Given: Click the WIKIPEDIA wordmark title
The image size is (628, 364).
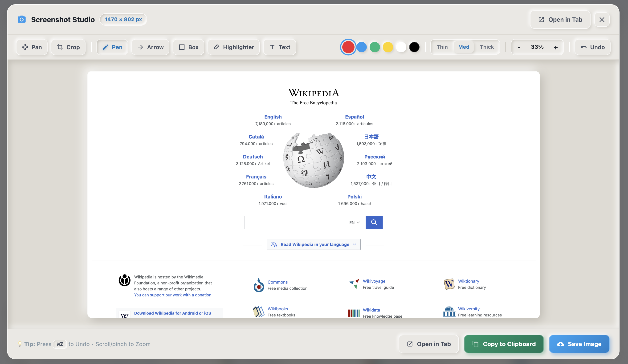Looking at the screenshot, I should tap(314, 93).
